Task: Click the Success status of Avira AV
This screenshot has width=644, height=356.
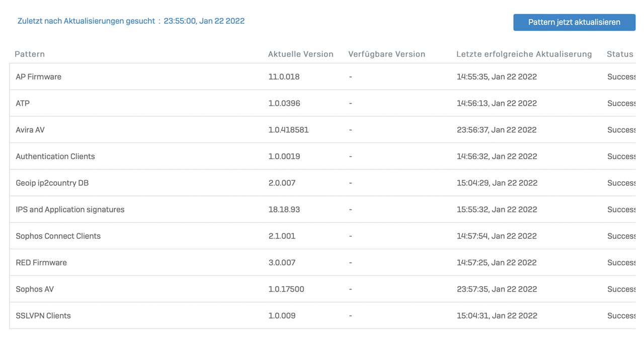Action: pyautogui.click(x=621, y=130)
